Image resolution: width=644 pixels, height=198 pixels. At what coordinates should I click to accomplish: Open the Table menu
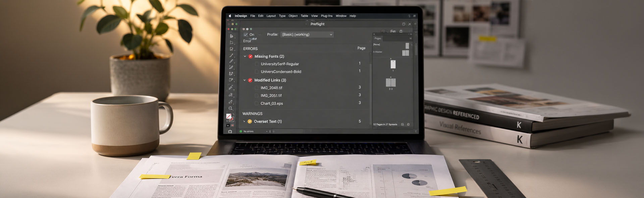pos(304,16)
